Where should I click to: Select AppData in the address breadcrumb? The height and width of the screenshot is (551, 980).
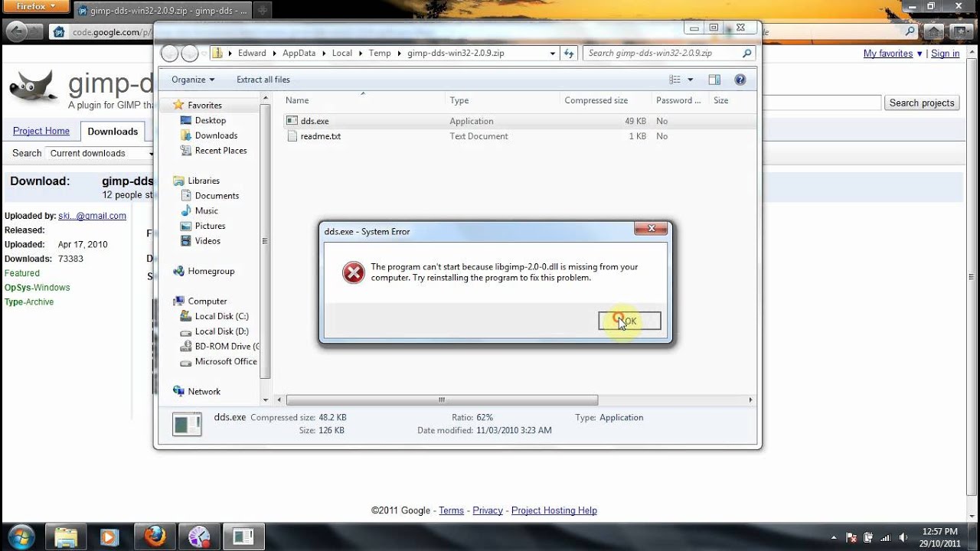tap(299, 53)
